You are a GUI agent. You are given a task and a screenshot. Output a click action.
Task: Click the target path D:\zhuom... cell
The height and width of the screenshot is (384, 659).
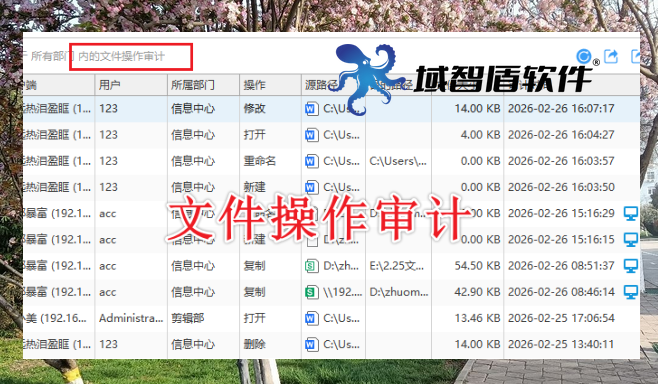399,292
